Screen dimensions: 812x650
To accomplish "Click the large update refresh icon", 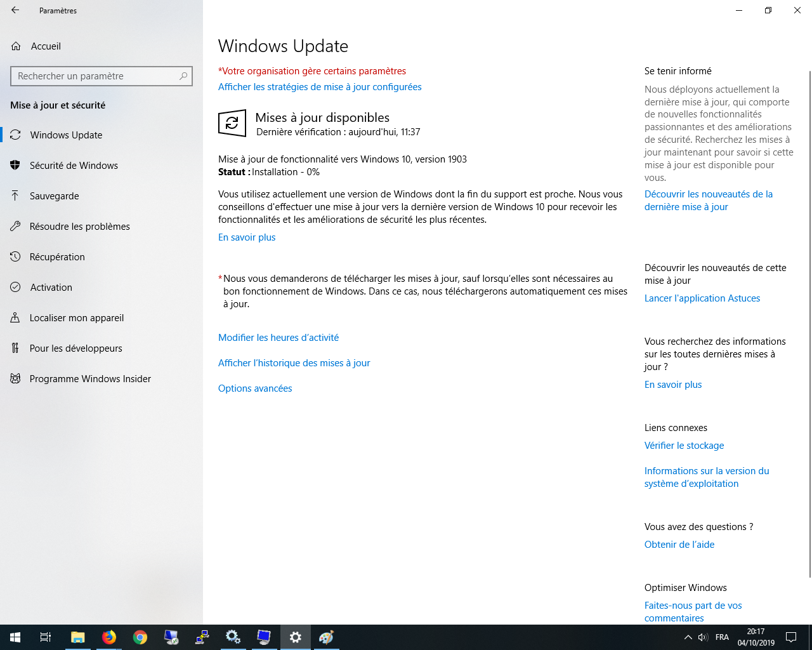I will [x=232, y=123].
